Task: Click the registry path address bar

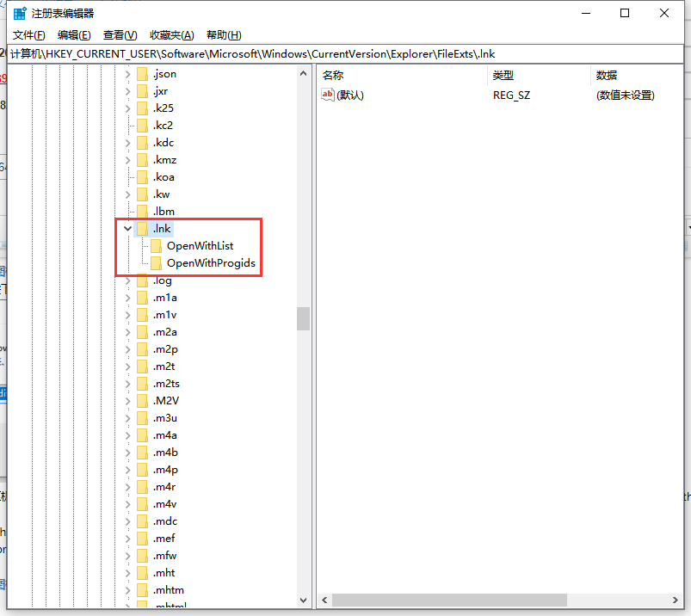Action: point(344,54)
